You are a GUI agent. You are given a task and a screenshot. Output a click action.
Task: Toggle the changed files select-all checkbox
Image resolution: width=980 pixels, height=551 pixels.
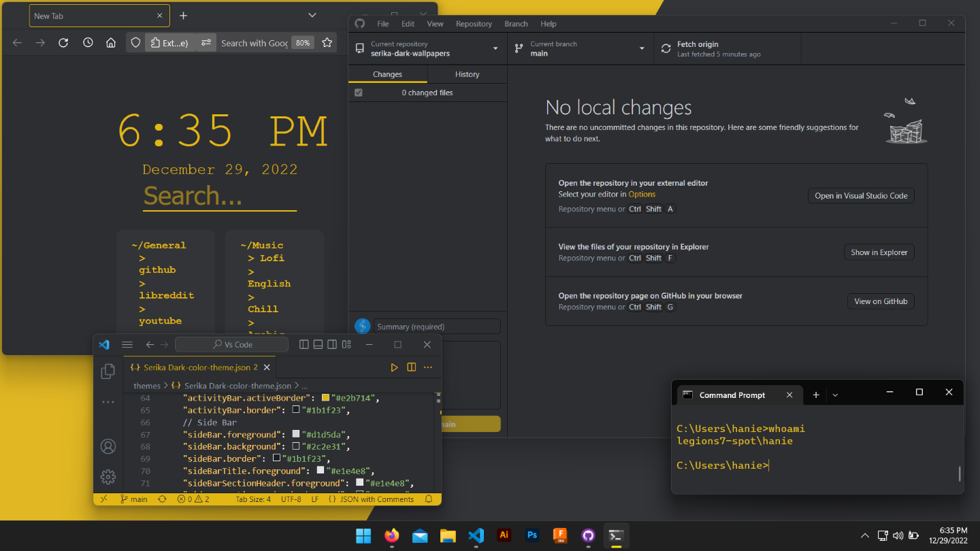click(x=359, y=93)
